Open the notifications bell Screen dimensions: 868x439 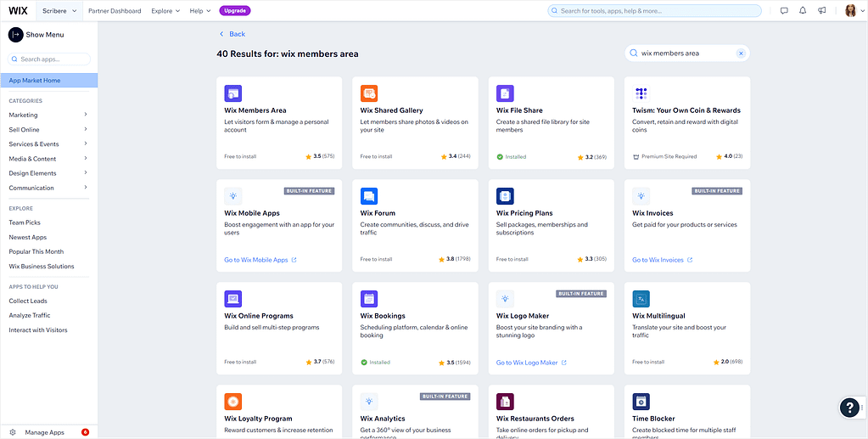pos(803,10)
